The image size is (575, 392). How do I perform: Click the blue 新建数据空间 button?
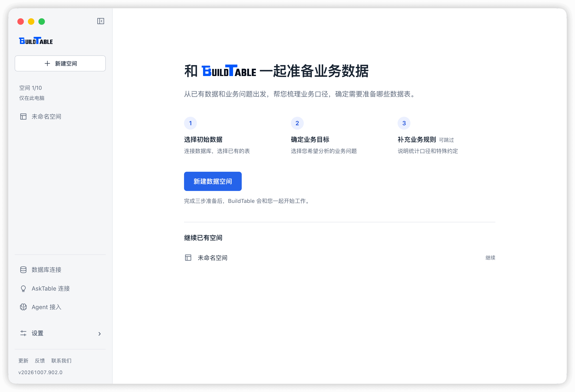[x=213, y=181]
